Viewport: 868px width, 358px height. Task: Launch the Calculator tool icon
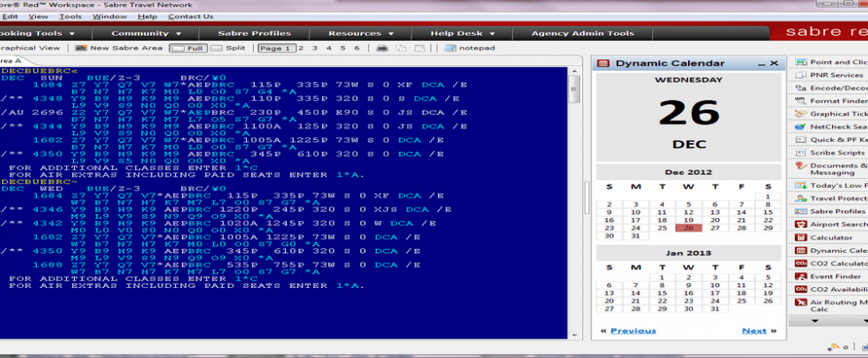click(x=800, y=238)
